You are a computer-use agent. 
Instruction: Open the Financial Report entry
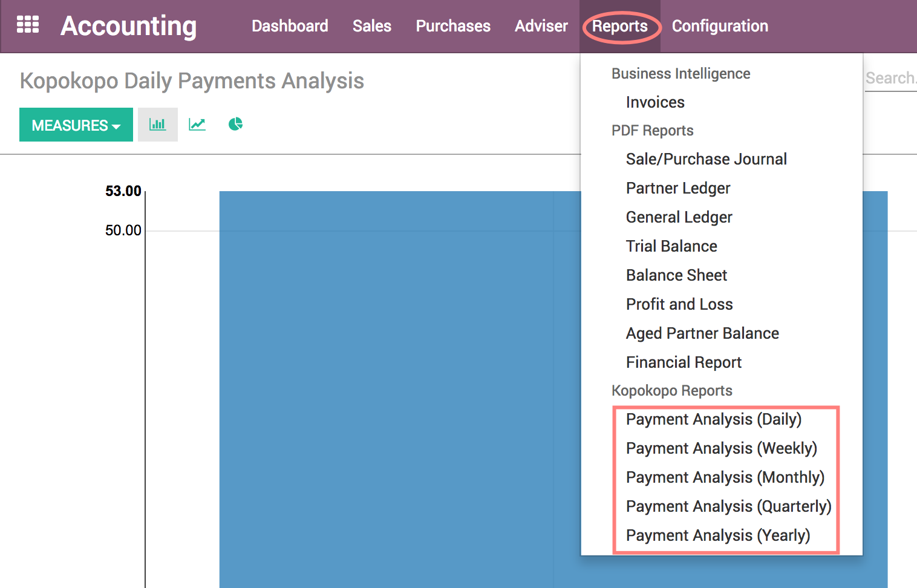pos(684,362)
